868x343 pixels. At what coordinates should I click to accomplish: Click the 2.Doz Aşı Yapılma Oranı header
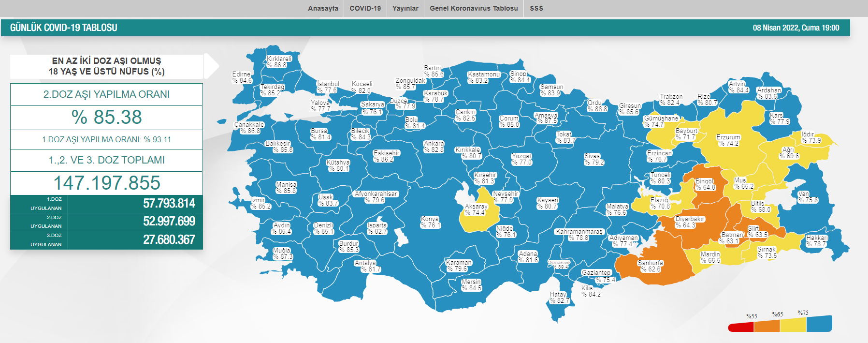(106, 94)
